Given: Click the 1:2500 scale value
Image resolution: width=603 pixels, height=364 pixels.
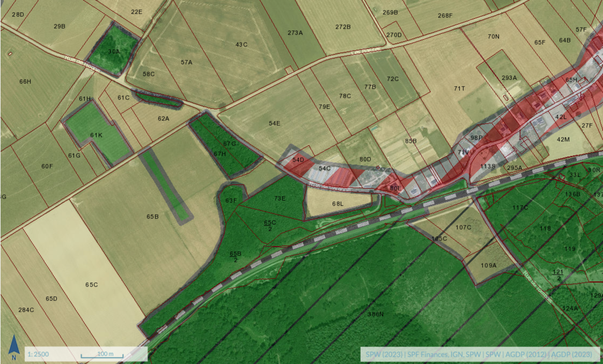Looking at the screenshot, I should click(x=38, y=354).
